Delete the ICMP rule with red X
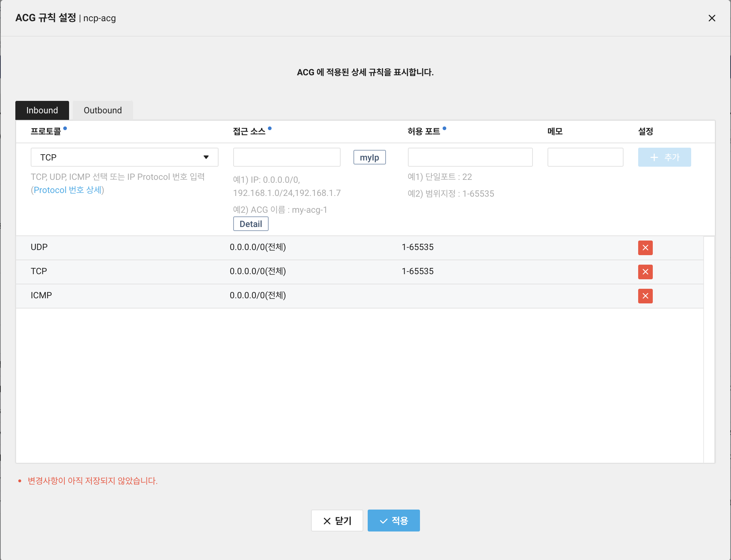Image resolution: width=731 pixels, height=560 pixels. [645, 296]
